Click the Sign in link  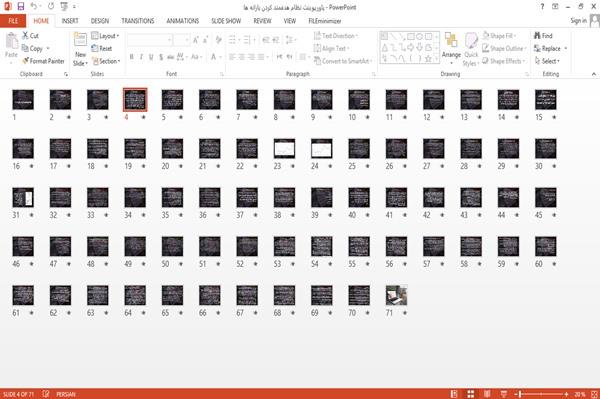pos(578,21)
